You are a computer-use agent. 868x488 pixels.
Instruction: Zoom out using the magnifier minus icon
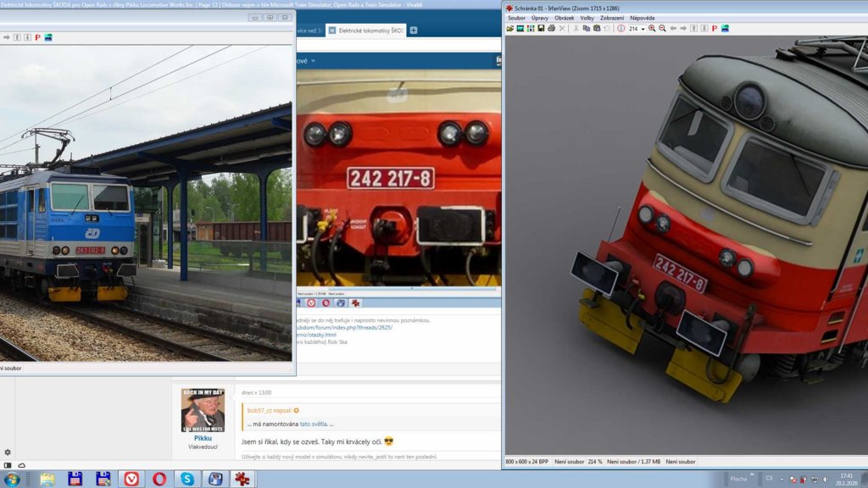[x=662, y=28]
